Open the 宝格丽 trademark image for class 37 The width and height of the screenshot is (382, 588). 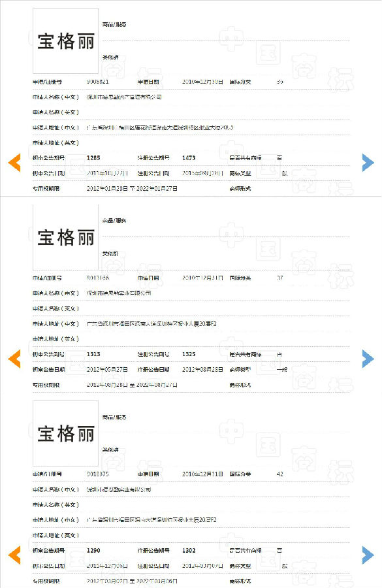click(65, 237)
